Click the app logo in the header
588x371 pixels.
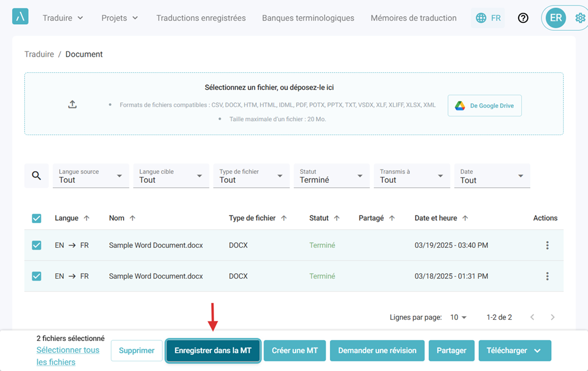click(21, 17)
